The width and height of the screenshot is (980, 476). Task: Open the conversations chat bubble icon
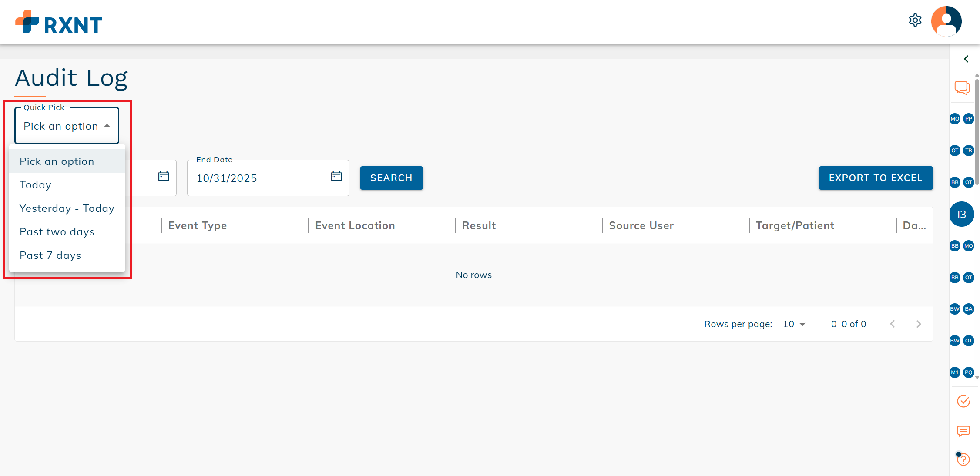(962, 87)
